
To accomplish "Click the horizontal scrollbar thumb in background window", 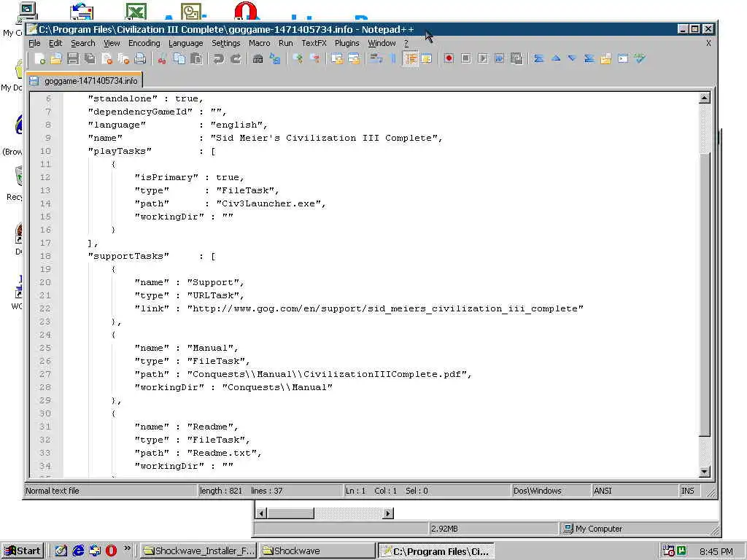I will coord(290,513).
